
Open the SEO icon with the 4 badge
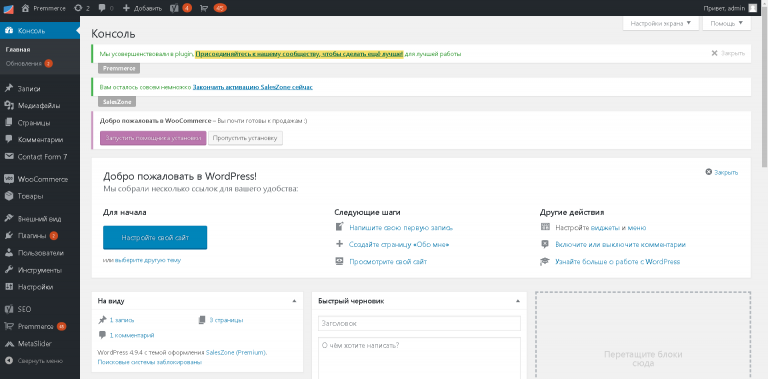181,8
